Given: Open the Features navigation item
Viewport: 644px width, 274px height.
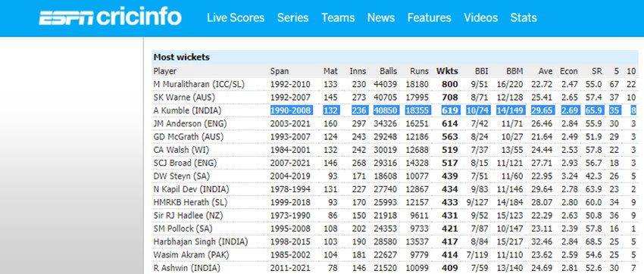Looking at the screenshot, I should pos(429,17).
